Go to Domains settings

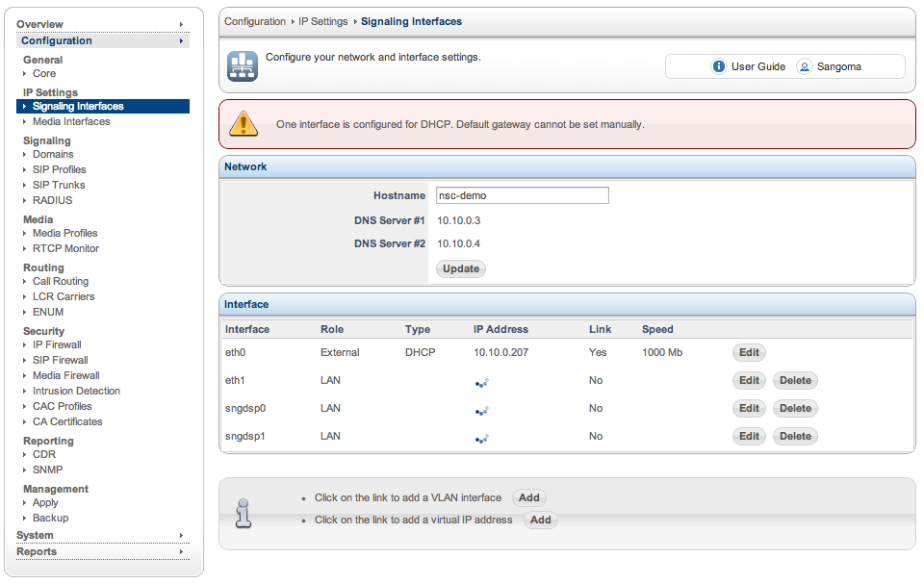click(x=53, y=154)
